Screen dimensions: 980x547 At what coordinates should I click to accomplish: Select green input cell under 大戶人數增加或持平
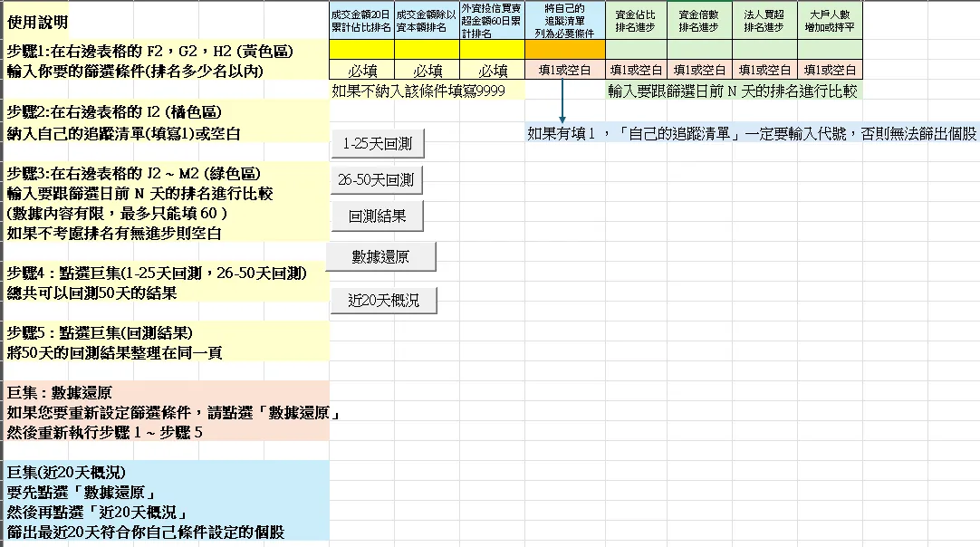pos(830,49)
